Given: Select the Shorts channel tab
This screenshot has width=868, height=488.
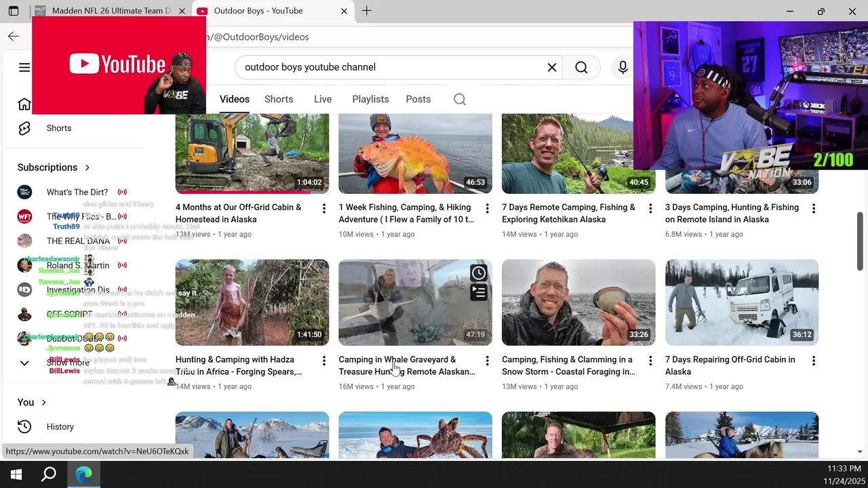Looking at the screenshot, I should click(279, 99).
